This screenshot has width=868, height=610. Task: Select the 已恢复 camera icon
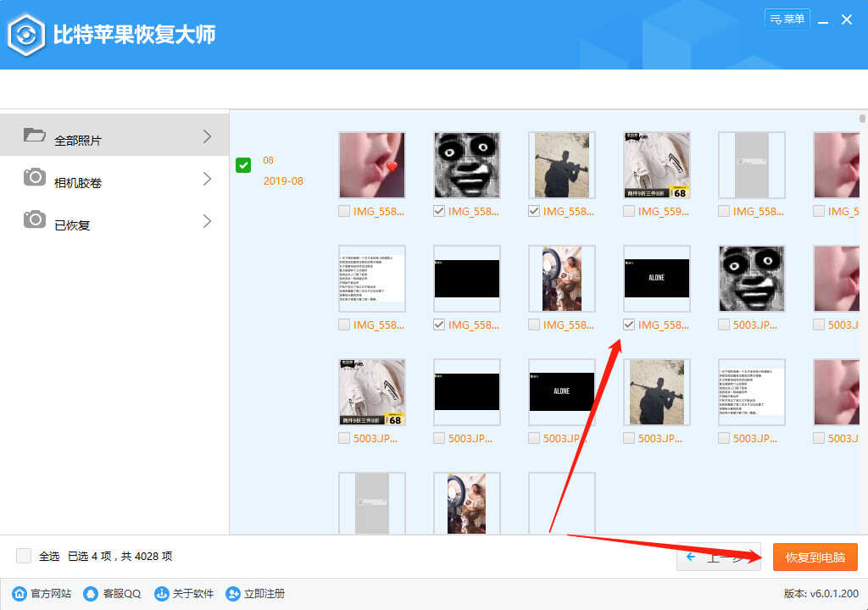[x=34, y=219]
